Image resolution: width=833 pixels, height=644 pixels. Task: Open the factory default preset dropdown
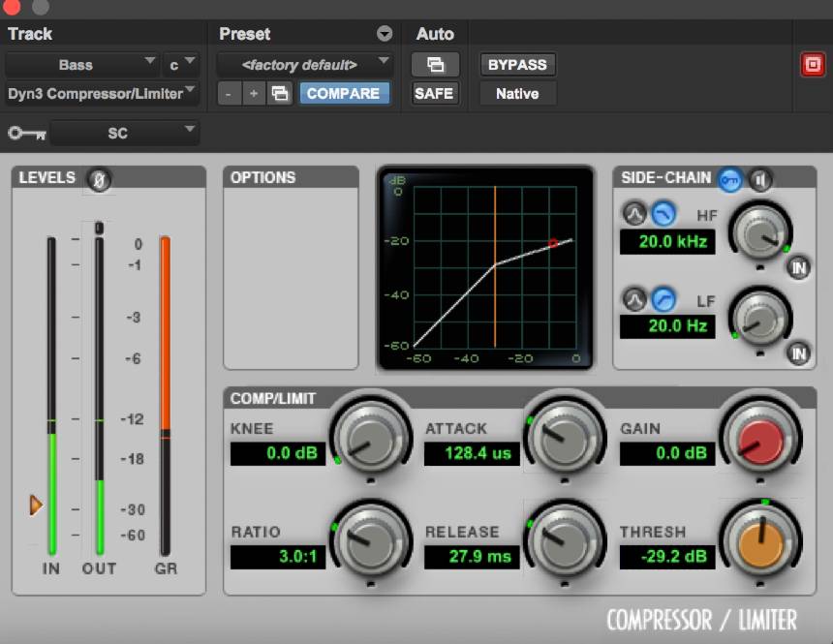(x=304, y=65)
